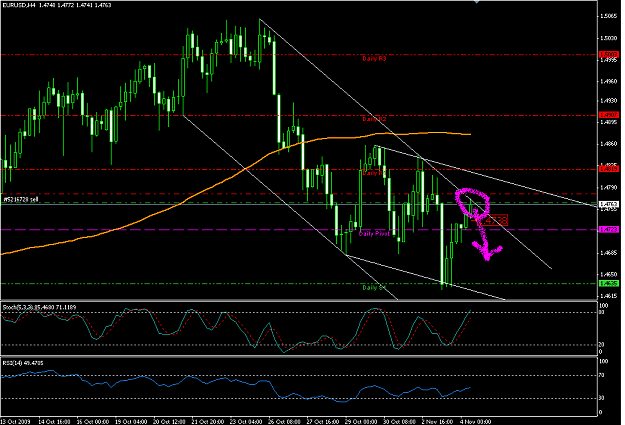Click the '20 Oct 12:00' time label
This screenshot has width=625, height=425.
click(169, 421)
